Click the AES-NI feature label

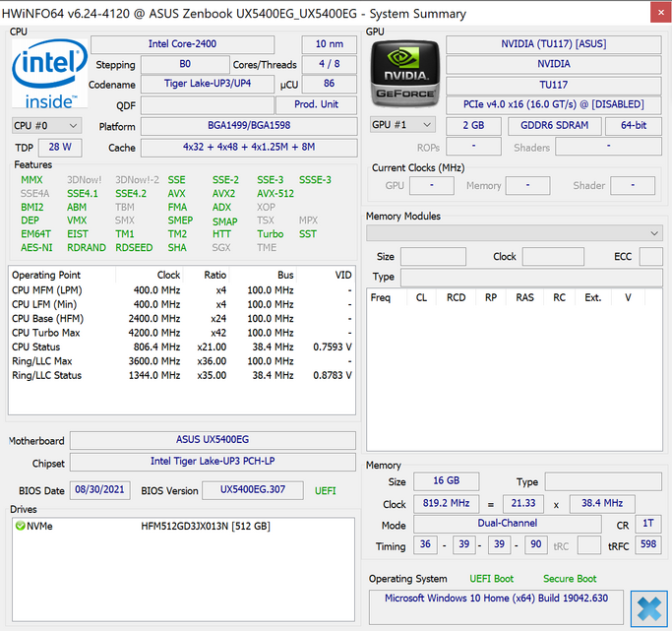36,248
